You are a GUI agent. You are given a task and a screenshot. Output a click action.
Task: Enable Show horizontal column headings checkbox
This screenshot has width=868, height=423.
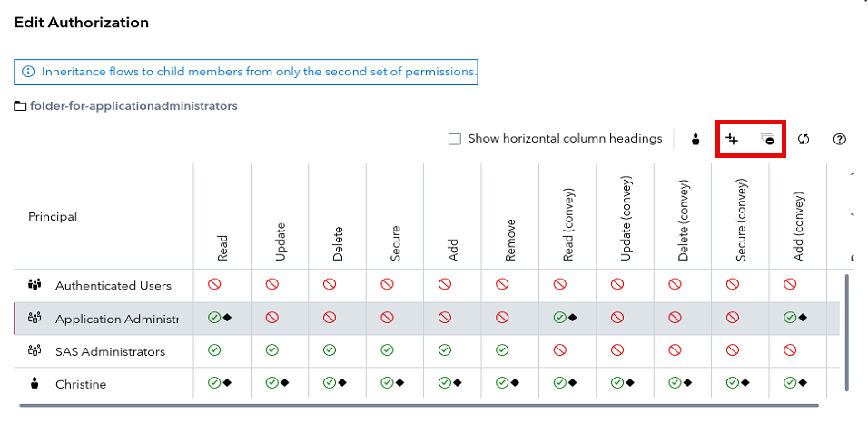pos(456,139)
